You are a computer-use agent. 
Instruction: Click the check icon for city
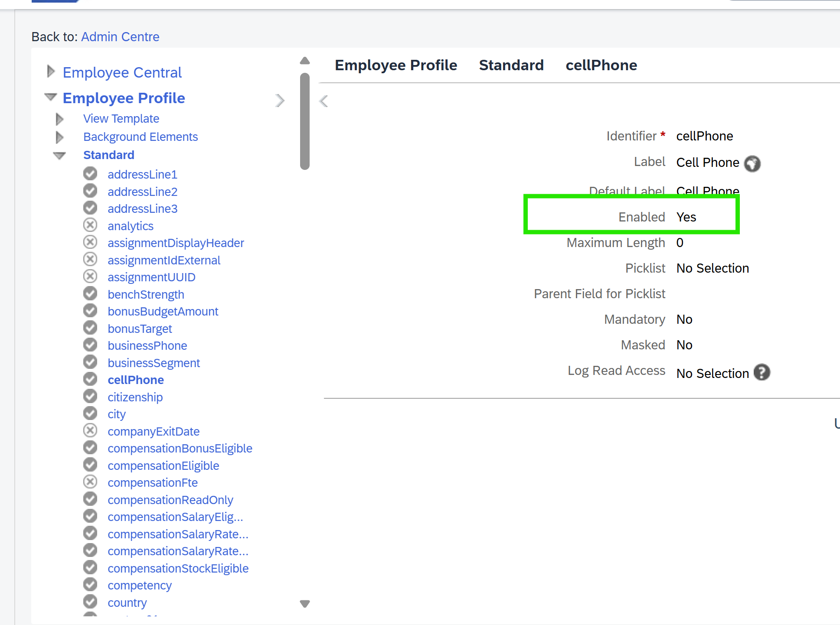click(90, 413)
